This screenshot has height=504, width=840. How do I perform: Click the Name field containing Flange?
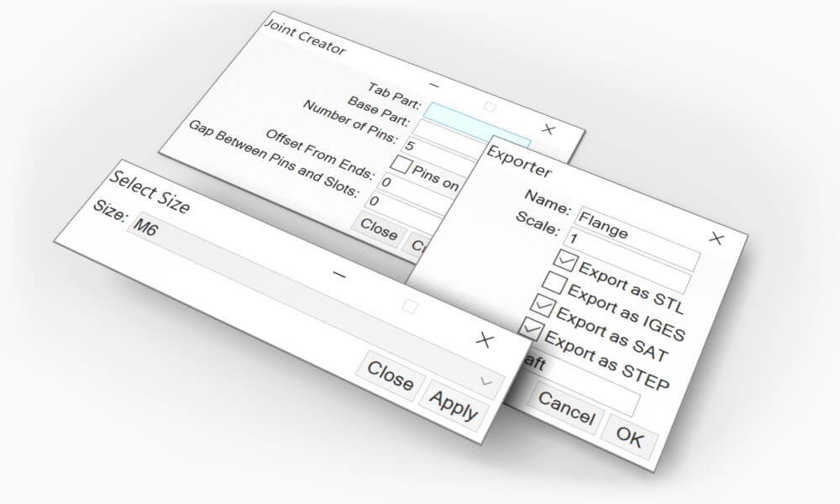click(638, 239)
